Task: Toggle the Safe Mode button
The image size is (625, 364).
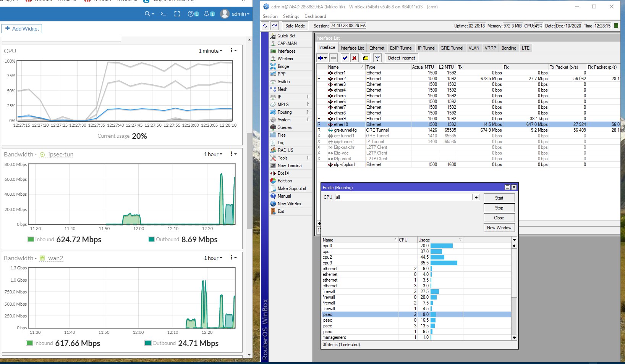Action: coord(295,26)
